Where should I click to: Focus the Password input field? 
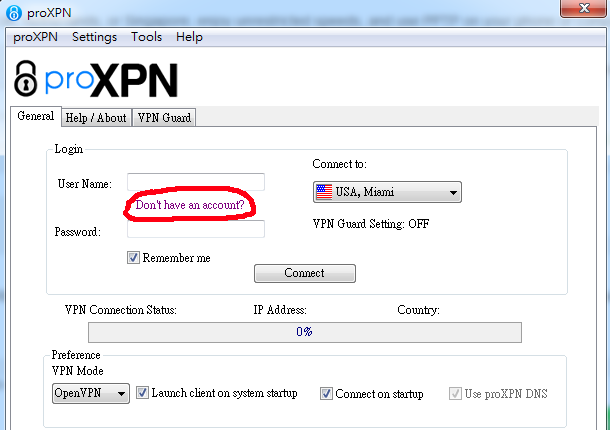pos(196,229)
